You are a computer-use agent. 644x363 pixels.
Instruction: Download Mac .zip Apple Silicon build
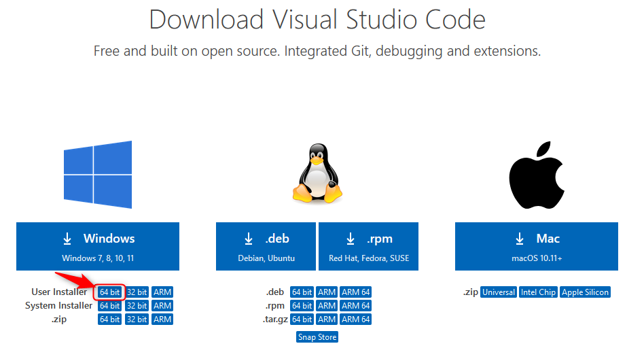click(x=585, y=292)
